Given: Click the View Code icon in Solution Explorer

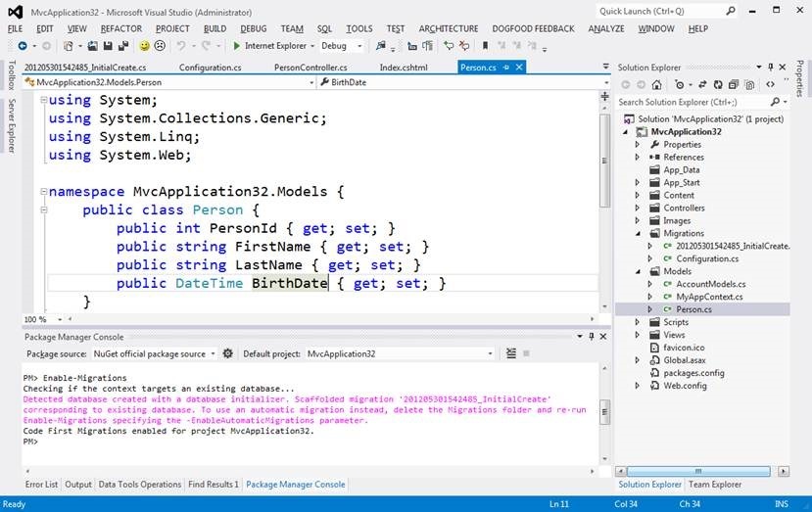Looking at the screenshot, I should coord(771,84).
